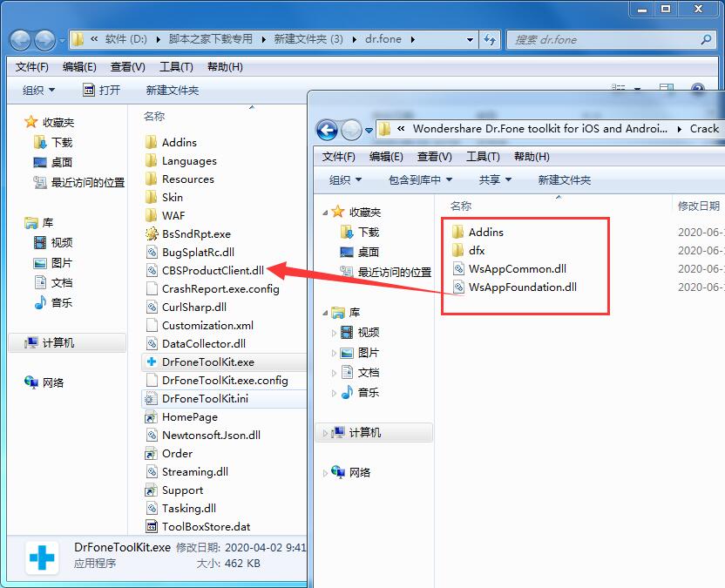
Task: Click the WsAppCommon.dll file icon
Action: (457, 268)
